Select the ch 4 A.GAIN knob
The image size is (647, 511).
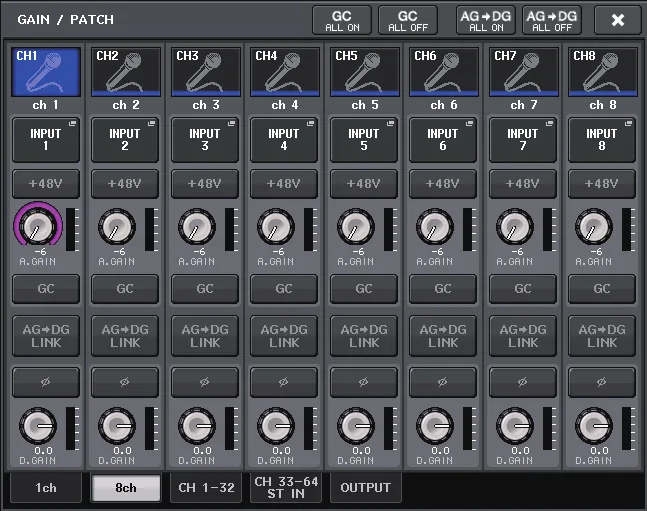(276, 227)
